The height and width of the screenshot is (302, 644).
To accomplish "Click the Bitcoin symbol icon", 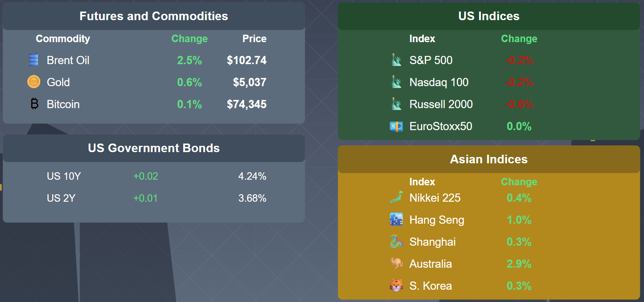I will coord(34,104).
